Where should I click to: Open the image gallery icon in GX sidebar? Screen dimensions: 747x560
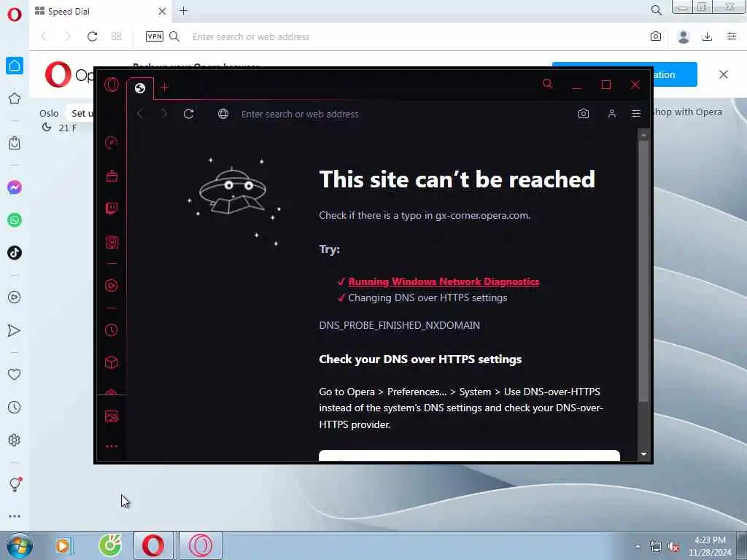[x=112, y=416]
